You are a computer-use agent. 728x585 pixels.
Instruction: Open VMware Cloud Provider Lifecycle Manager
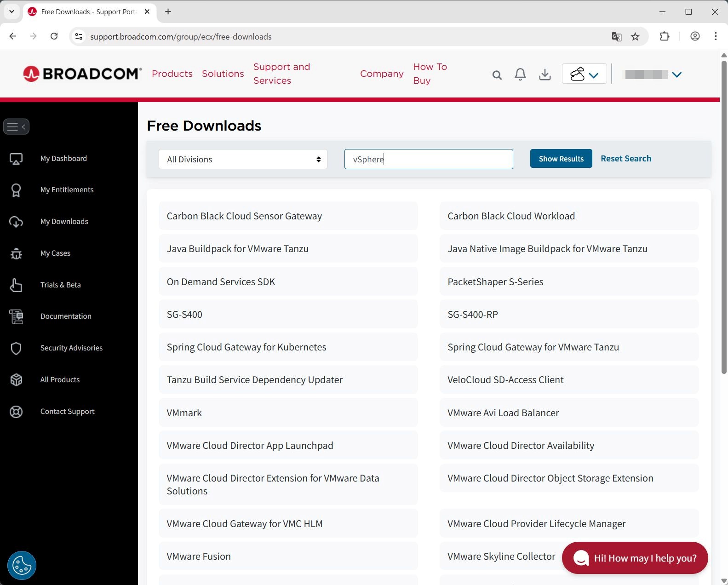569,524
